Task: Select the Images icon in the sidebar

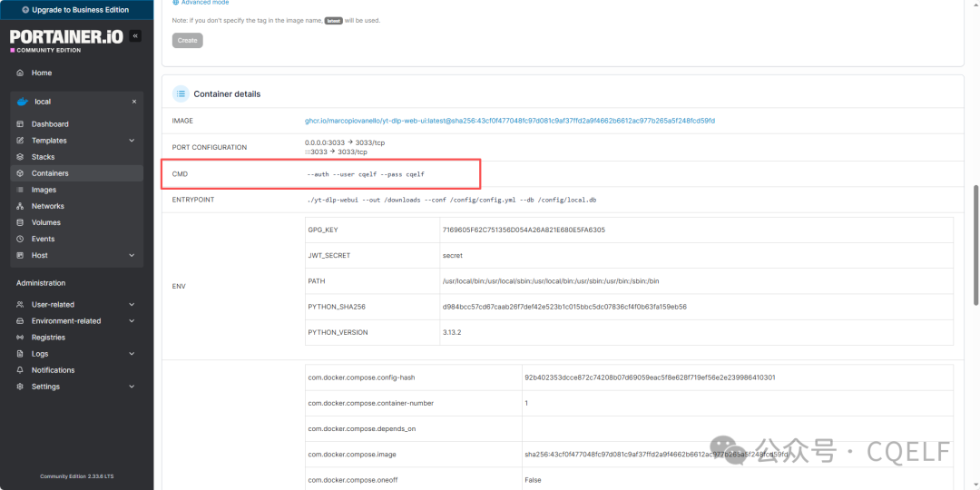Action: tap(20, 190)
